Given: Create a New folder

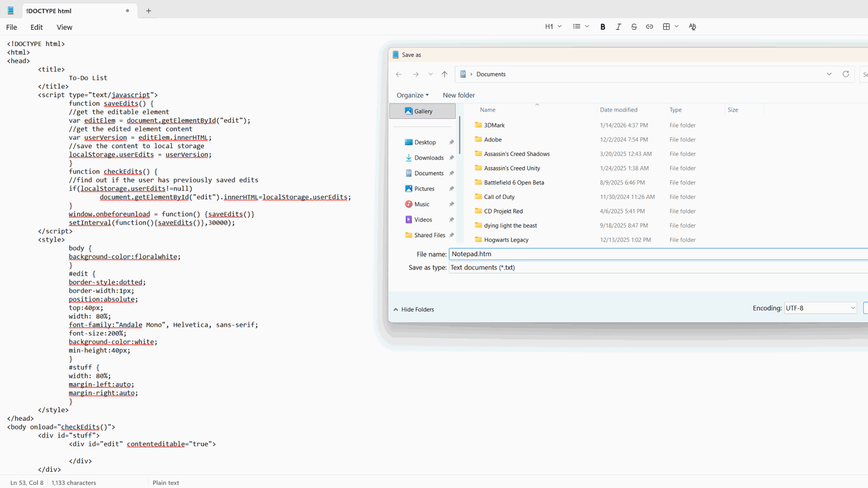Looking at the screenshot, I should 458,95.
